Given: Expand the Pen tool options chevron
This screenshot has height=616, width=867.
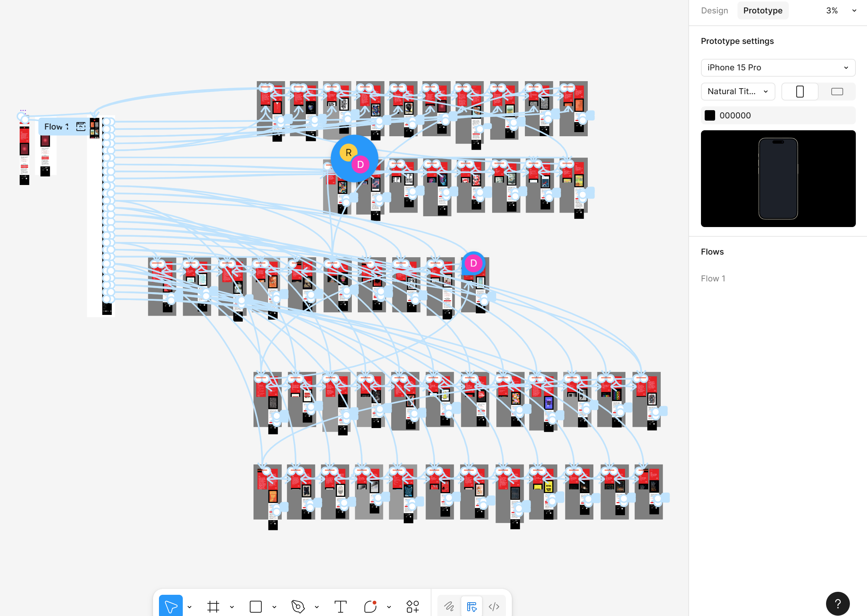Looking at the screenshot, I should click(317, 607).
